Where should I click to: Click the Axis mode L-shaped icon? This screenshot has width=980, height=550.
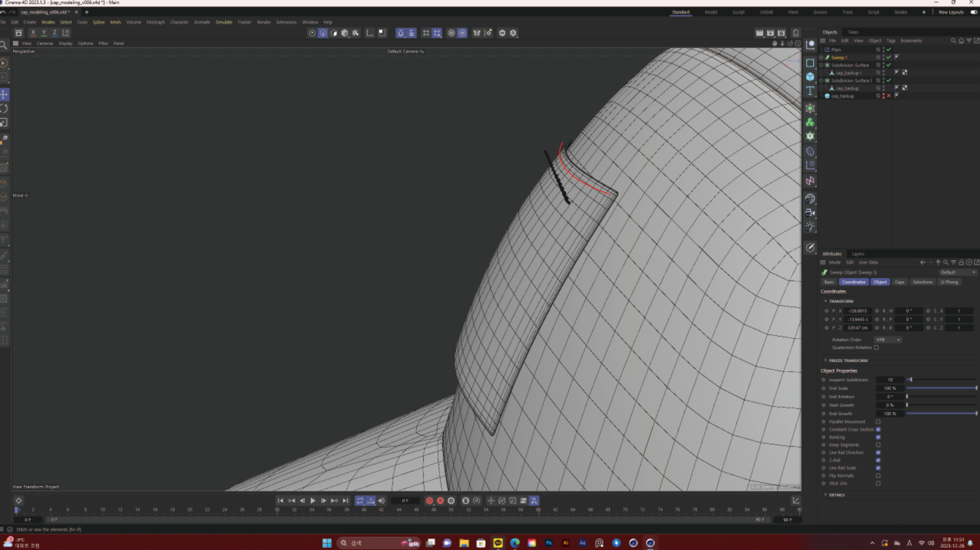point(370,33)
